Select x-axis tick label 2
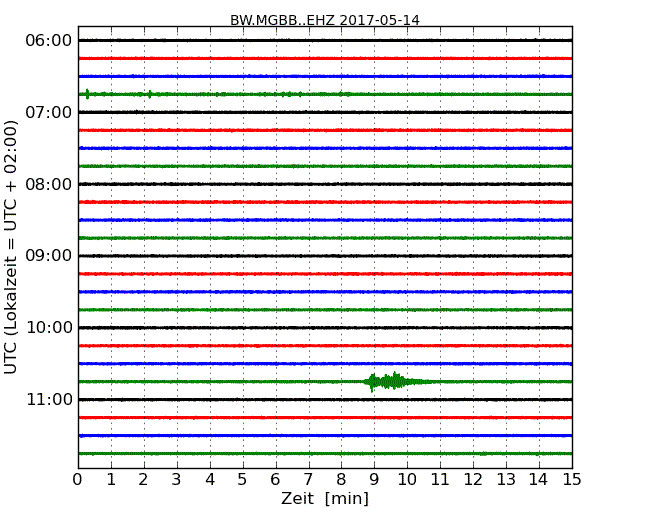 tap(143, 480)
